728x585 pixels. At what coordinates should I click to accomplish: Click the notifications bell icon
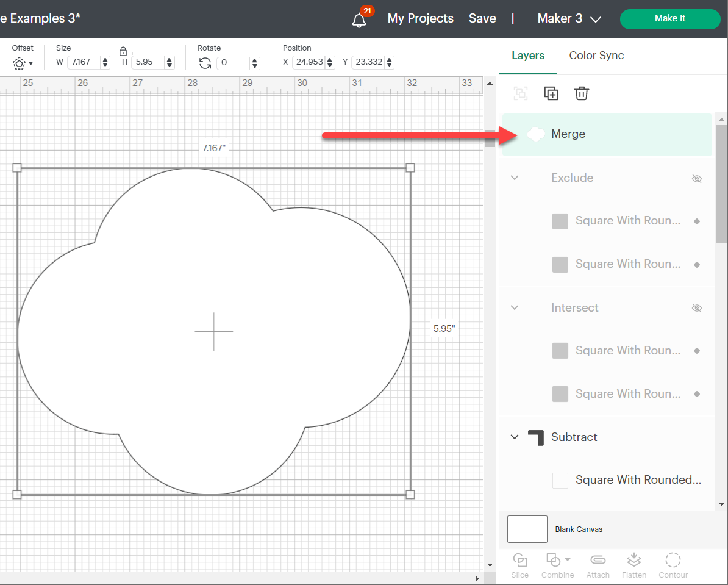point(359,20)
